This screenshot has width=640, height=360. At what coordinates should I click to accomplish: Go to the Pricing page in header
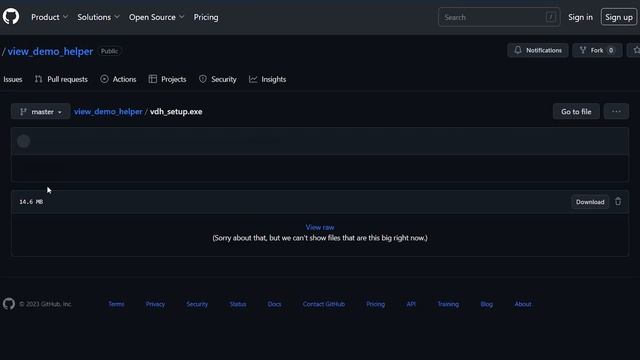click(206, 17)
